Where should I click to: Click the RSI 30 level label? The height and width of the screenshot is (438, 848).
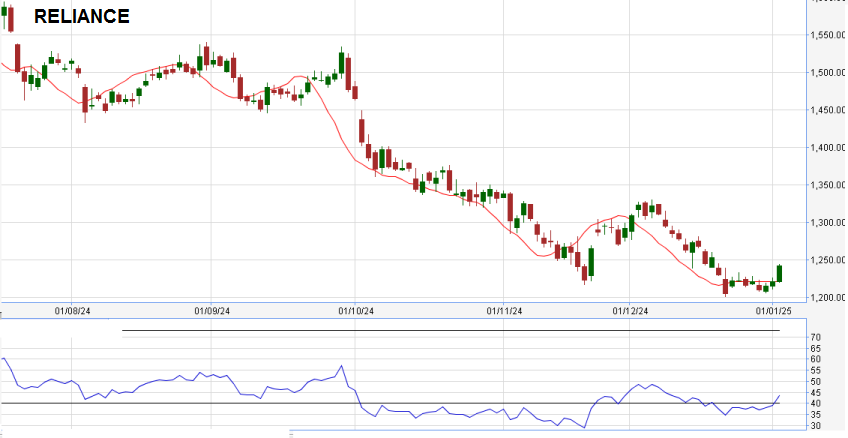coord(817,426)
